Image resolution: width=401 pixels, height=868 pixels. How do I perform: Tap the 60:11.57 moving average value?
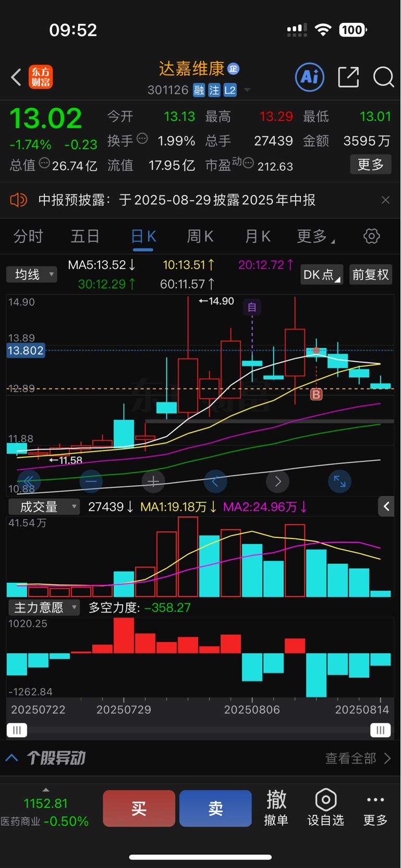coord(187,284)
